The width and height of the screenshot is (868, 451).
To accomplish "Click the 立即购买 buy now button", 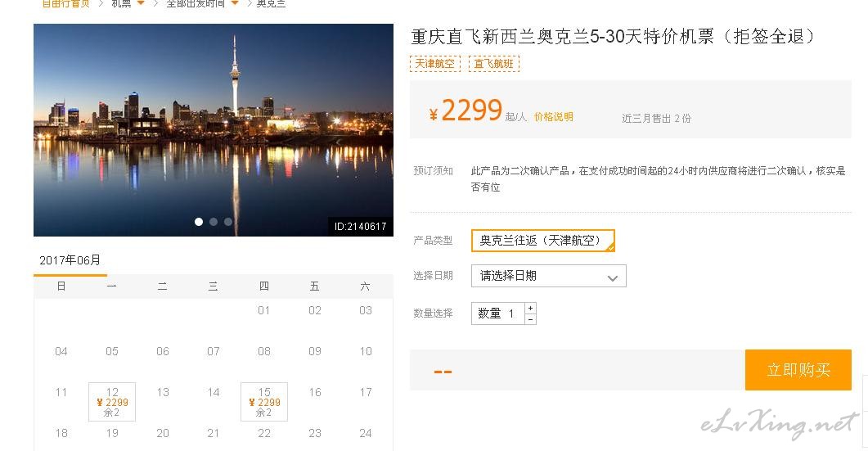I will pyautogui.click(x=798, y=369).
